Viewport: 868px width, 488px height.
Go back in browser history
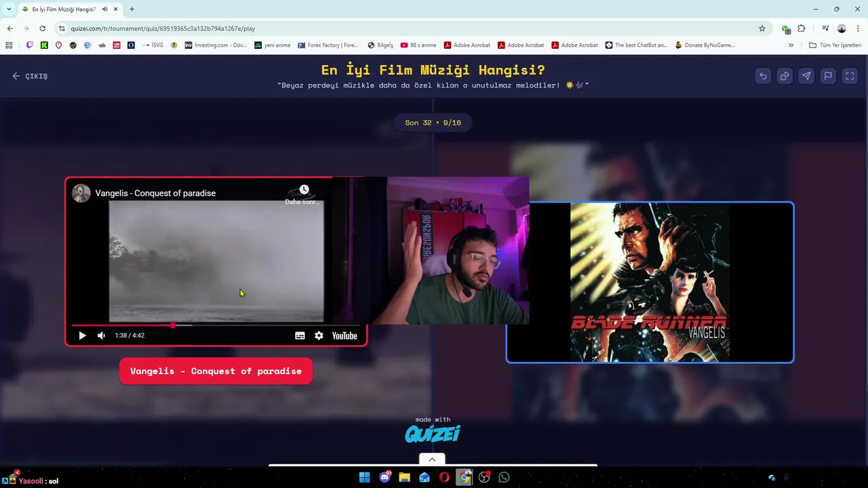(x=9, y=28)
